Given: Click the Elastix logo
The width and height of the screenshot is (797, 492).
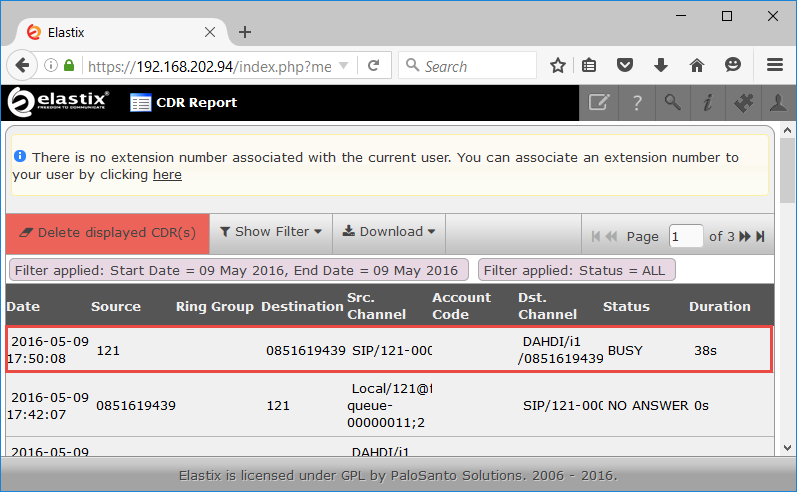Looking at the screenshot, I should tap(58, 102).
